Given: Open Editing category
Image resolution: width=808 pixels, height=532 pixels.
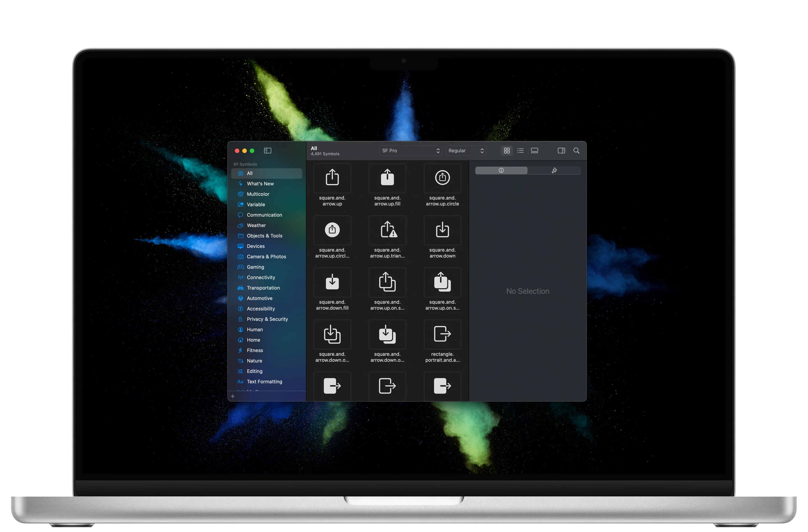Looking at the screenshot, I should [267, 371].
